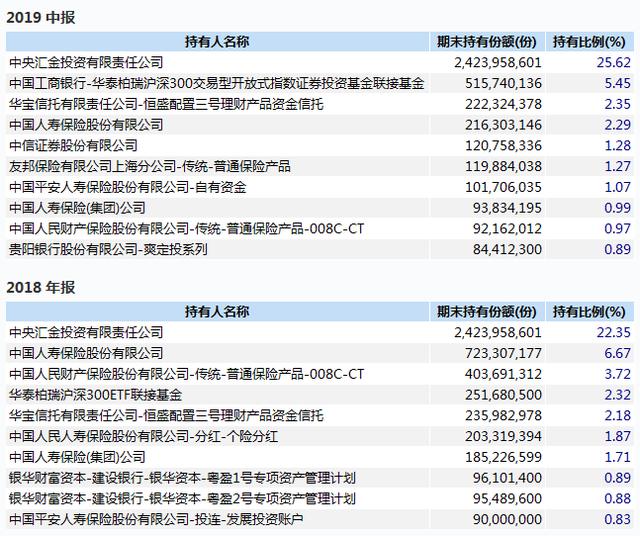
Task: Click the percentage value 1.07
Action: pyautogui.click(x=618, y=187)
